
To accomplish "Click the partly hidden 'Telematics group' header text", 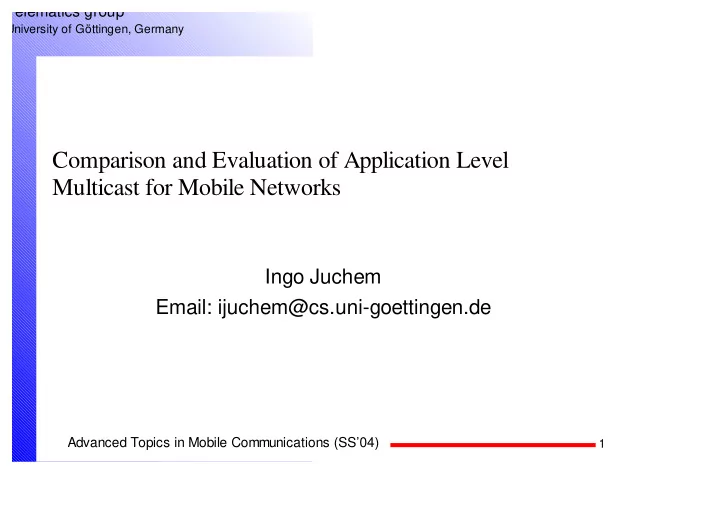I will [x=69, y=15].
